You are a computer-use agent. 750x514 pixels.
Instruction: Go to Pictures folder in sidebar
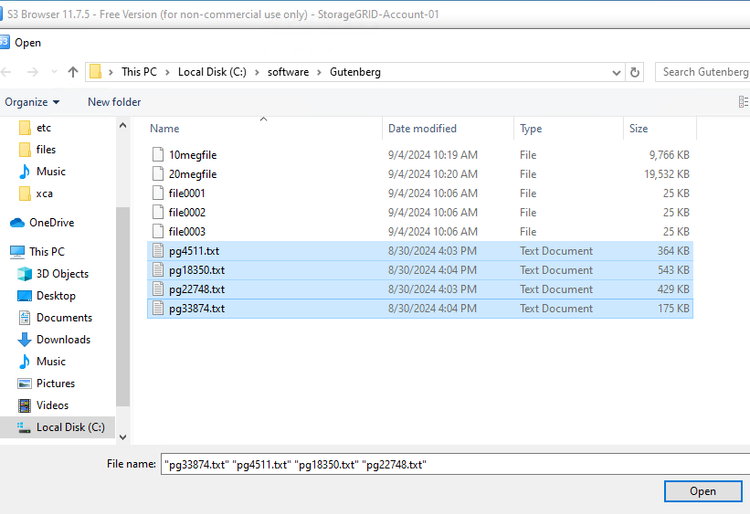tap(55, 384)
